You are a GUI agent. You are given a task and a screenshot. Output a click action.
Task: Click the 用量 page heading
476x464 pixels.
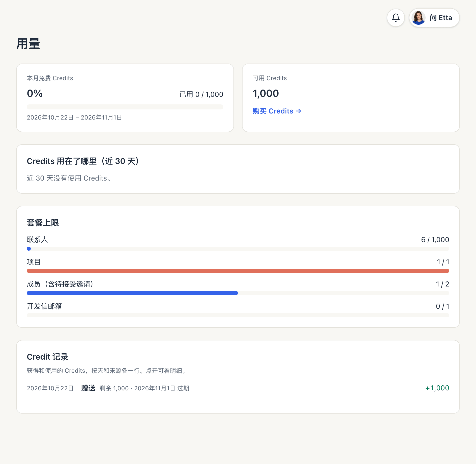(x=28, y=44)
